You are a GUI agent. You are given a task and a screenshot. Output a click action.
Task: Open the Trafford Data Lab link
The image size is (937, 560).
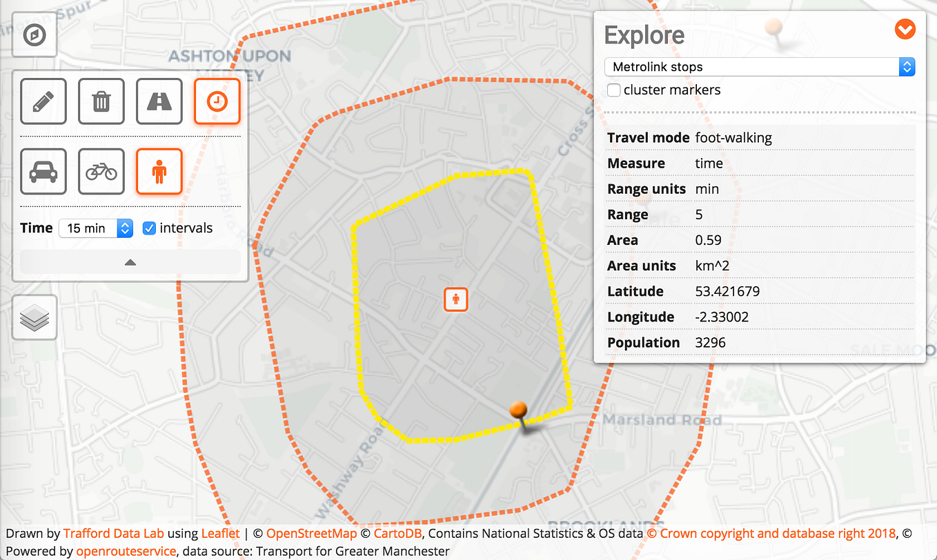(113, 533)
